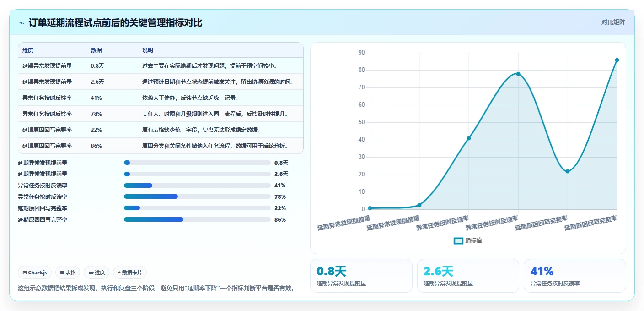Click the page title 订单延期流程试点前后的关键管理指标对比

tap(115, 23)
